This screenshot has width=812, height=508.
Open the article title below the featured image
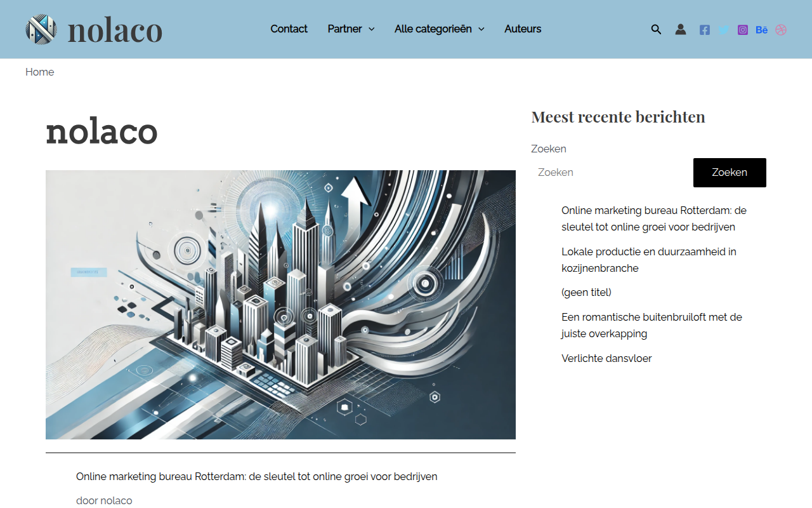(257, 477)
